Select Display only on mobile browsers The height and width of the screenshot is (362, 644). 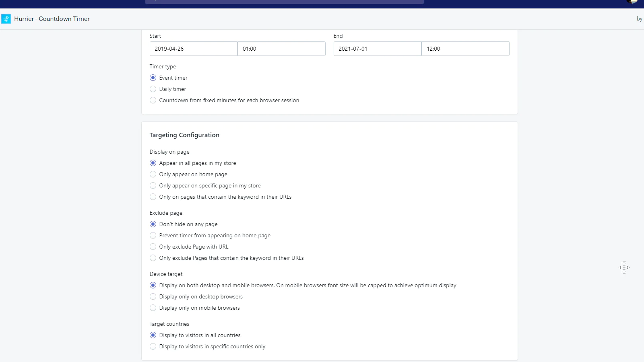[x=153, y=308]
